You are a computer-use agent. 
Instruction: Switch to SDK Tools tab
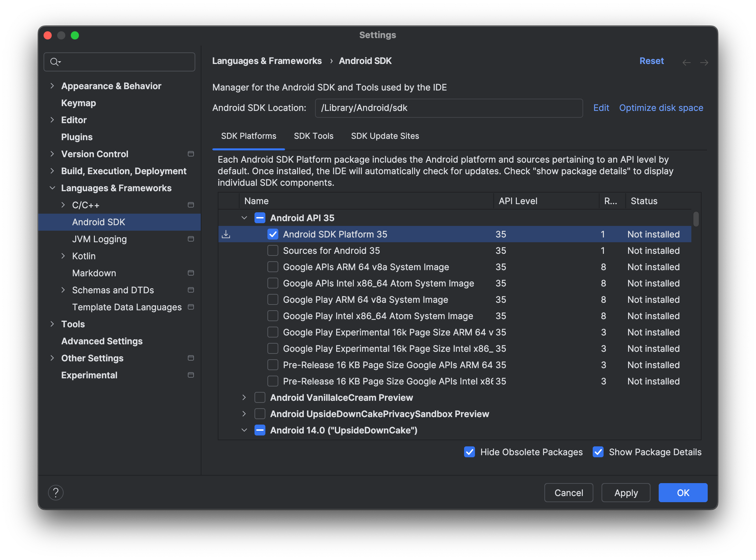[x=314, y=136]
